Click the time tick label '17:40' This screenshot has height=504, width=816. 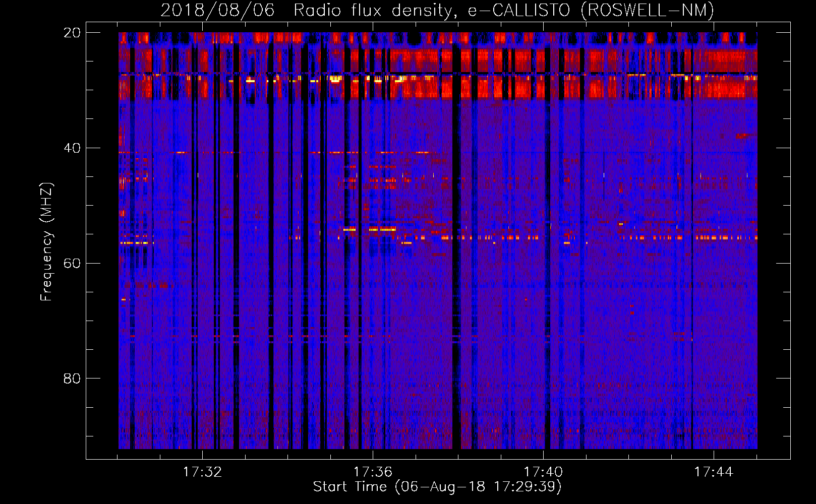coord(543,472)
